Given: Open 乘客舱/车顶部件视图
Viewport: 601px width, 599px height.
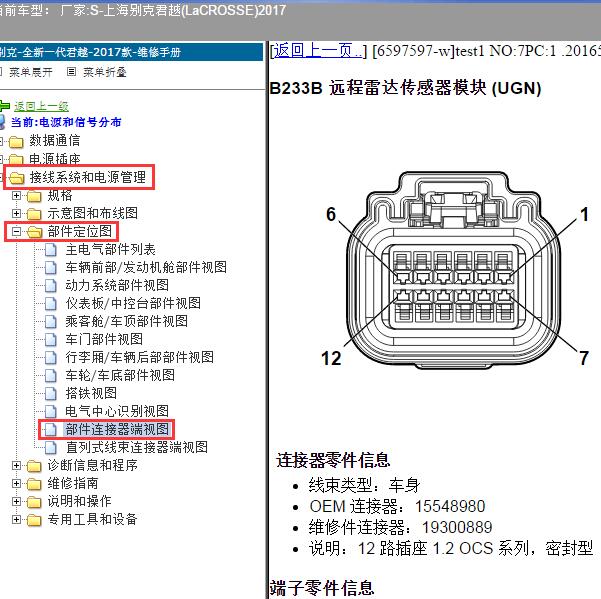Looking at the screenshot, I should click(126, 321).
